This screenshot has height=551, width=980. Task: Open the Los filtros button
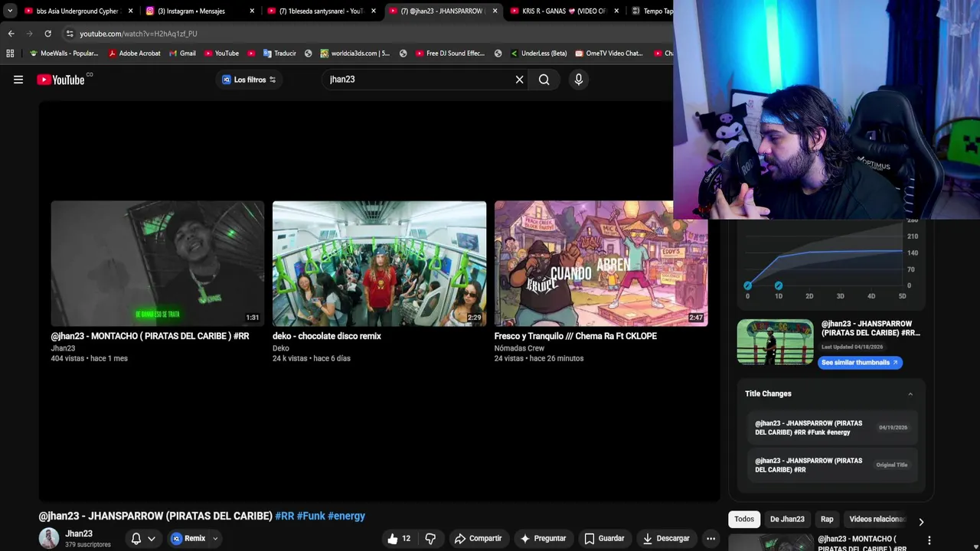(249, 80)
